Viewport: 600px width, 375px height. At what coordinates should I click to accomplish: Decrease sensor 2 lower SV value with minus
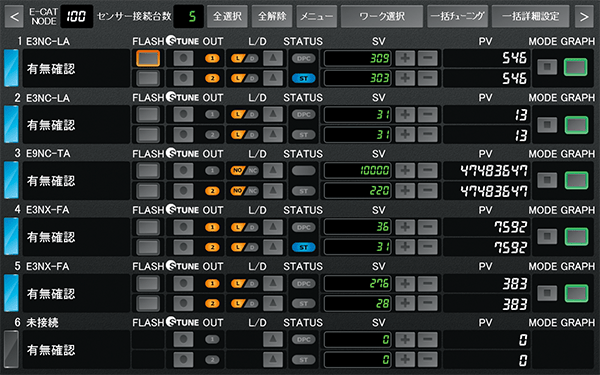(428, 135)
